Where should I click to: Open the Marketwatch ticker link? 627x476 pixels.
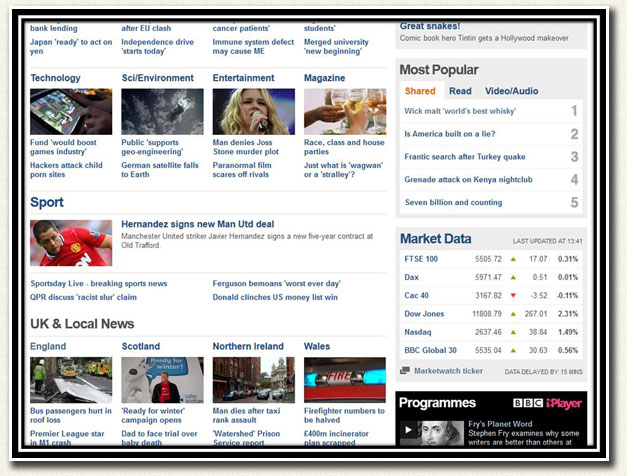[x=448, y=371]
